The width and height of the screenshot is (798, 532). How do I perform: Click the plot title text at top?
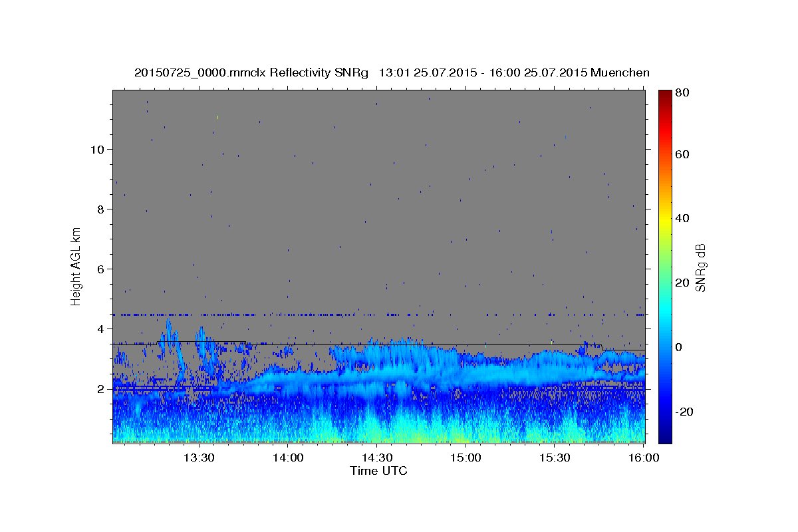click(392, 72)
